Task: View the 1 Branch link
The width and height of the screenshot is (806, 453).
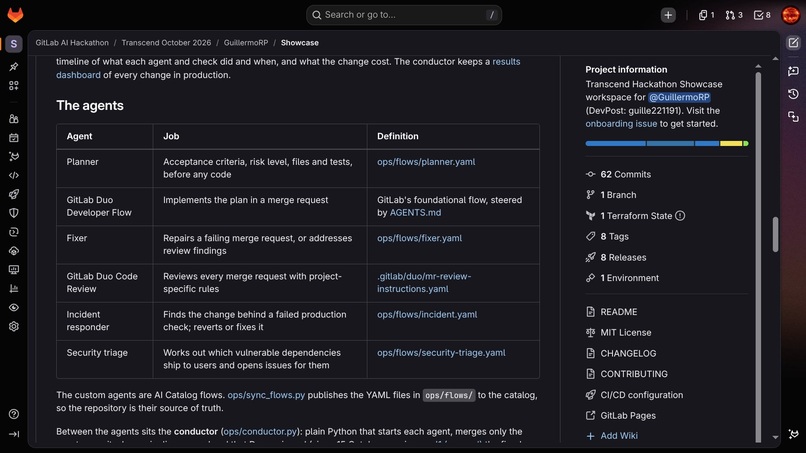Action: point(611,195)
